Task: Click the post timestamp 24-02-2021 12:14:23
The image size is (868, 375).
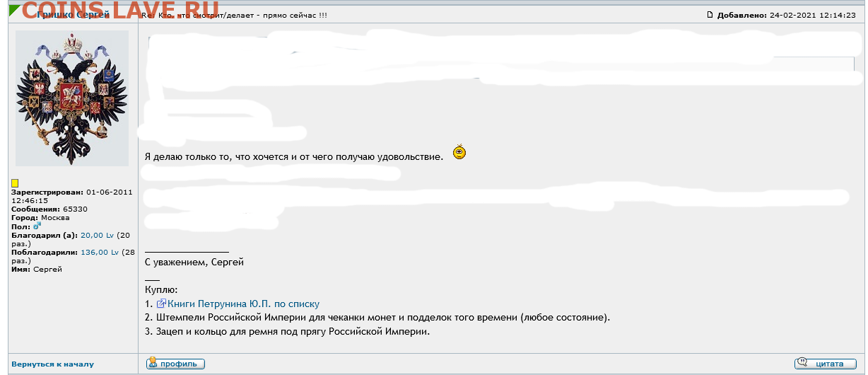Action: (814, 15)
